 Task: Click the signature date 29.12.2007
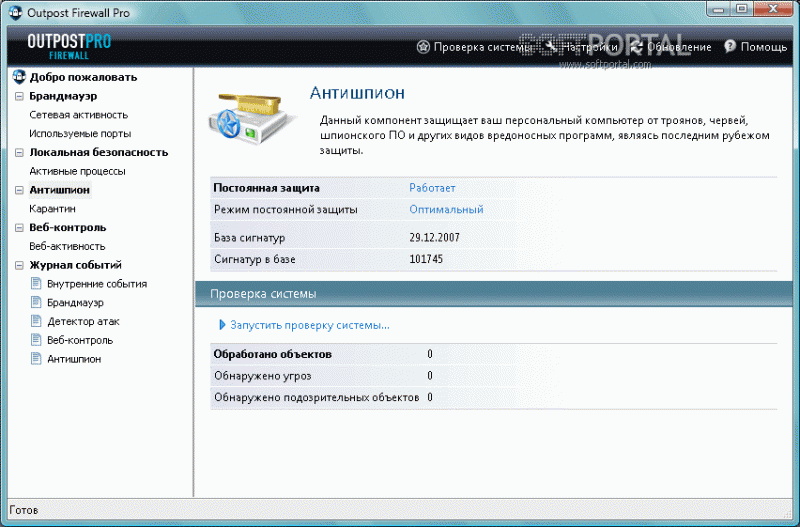(434, 237)
